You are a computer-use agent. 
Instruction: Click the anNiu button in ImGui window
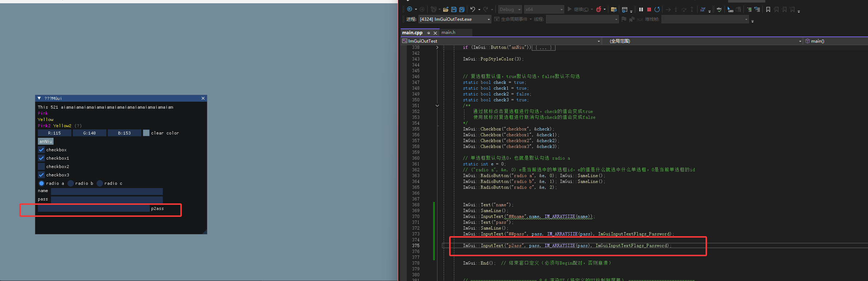[x=46, y=141]
